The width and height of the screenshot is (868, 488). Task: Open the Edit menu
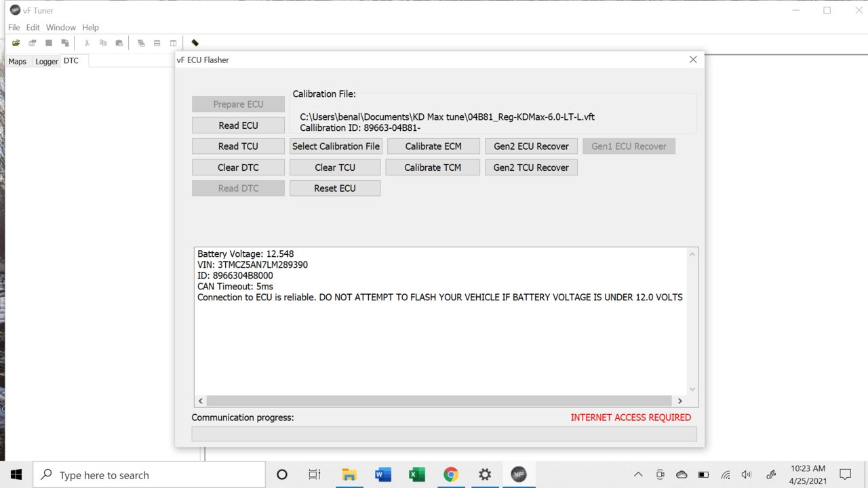point(33,28)
